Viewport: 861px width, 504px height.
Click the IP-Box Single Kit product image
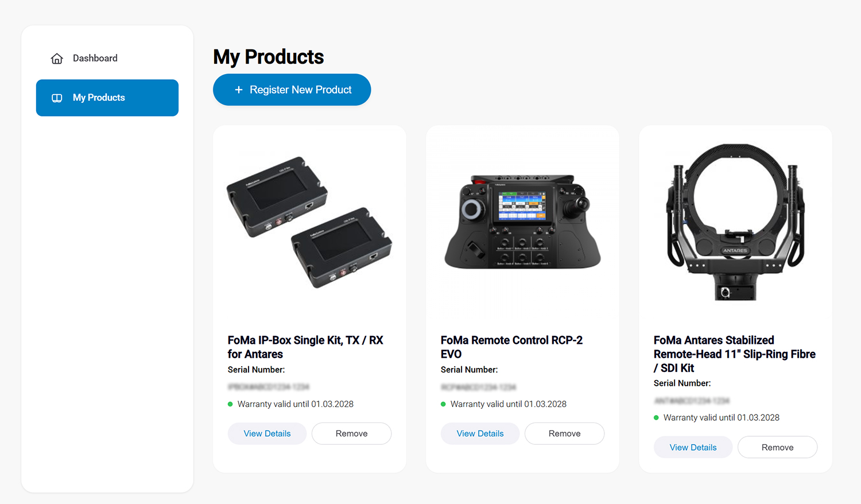coord(309,222)
